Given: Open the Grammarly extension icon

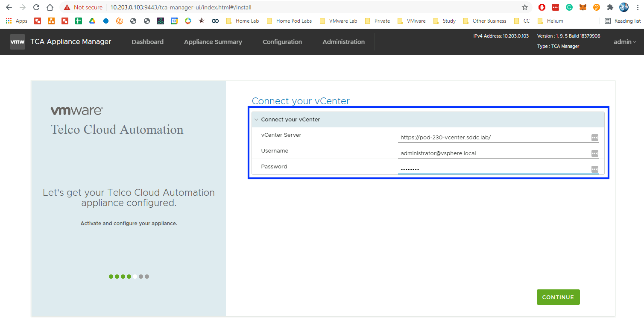Looking at the screenshot, I should (569, 7).
